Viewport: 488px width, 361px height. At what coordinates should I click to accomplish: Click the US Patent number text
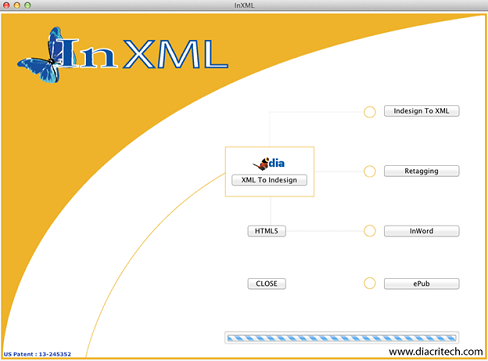point(37,354)
